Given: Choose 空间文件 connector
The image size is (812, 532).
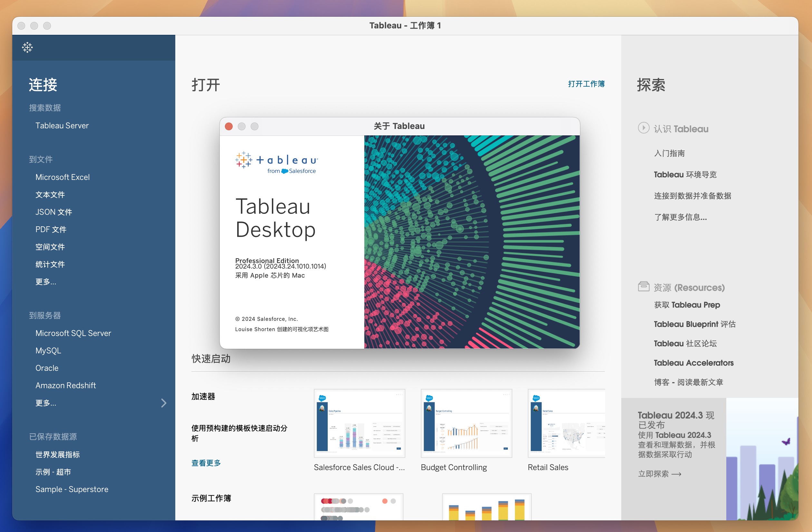Looking at the screenshot, I should pyautogui.click(x=50, y=247).
